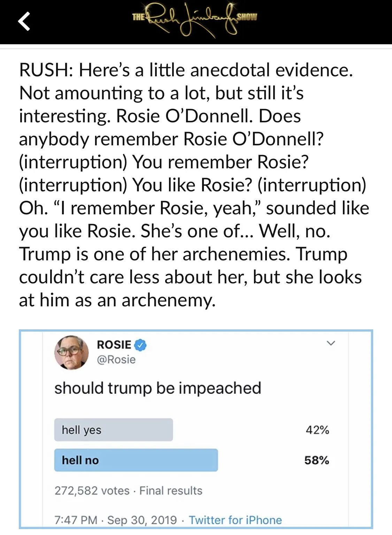
Task: Tap the "RUSH:" speaker label
Action: pyautogui.click(x=46, y=70)
